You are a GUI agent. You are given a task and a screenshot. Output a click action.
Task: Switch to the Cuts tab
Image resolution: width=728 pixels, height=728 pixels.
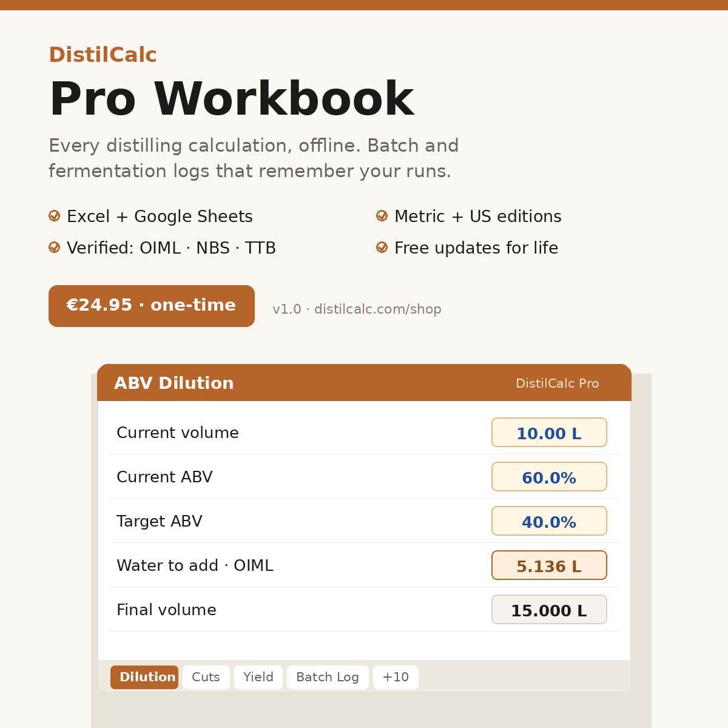pyautogui.click(x=206, y=677)
